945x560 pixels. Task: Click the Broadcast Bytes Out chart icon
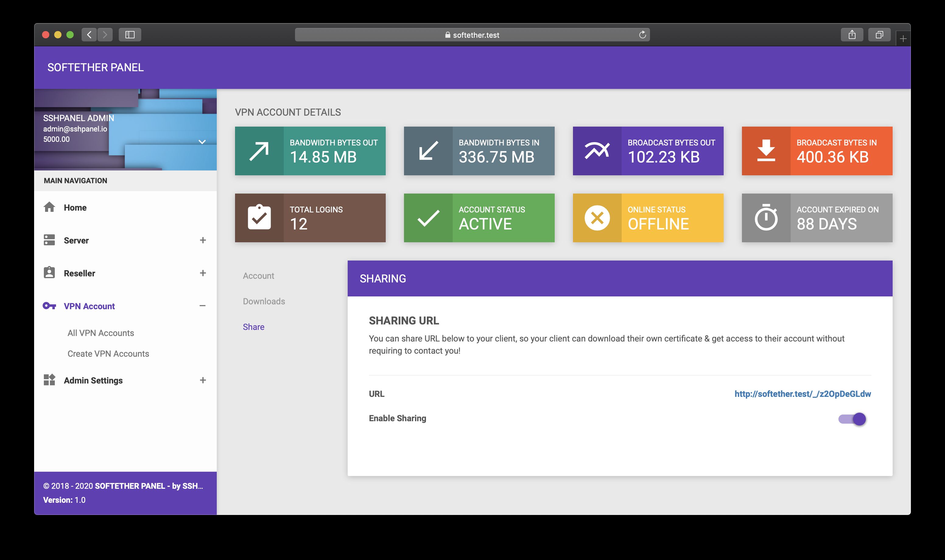pos(597,151)
